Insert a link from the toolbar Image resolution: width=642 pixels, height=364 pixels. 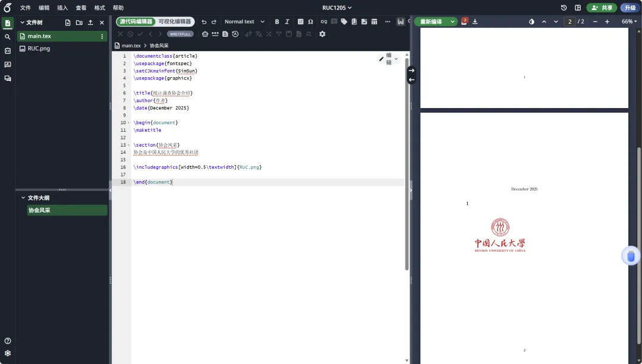click(x=324, y=22)
